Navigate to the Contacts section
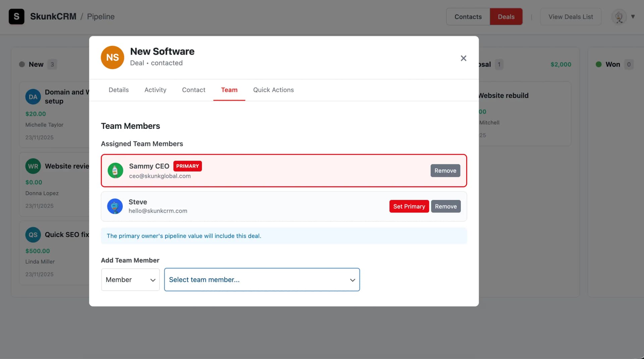Screen dimensions: 644x359 (468, 16)
